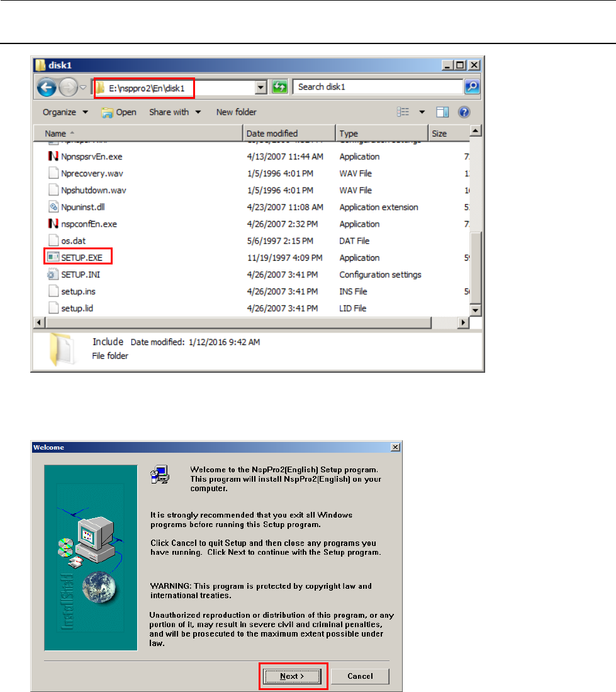Maximize the disk1 Explorer window
616x692 pixels.
461,65
